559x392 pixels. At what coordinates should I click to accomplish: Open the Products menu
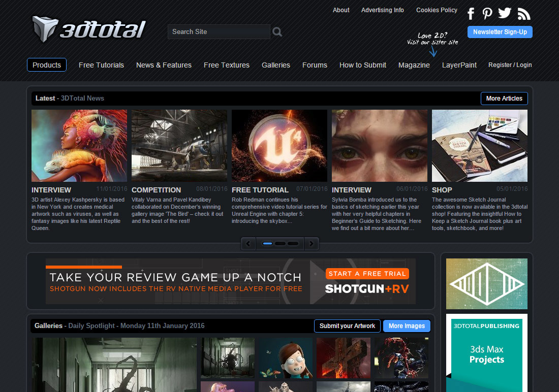(47, 65)
